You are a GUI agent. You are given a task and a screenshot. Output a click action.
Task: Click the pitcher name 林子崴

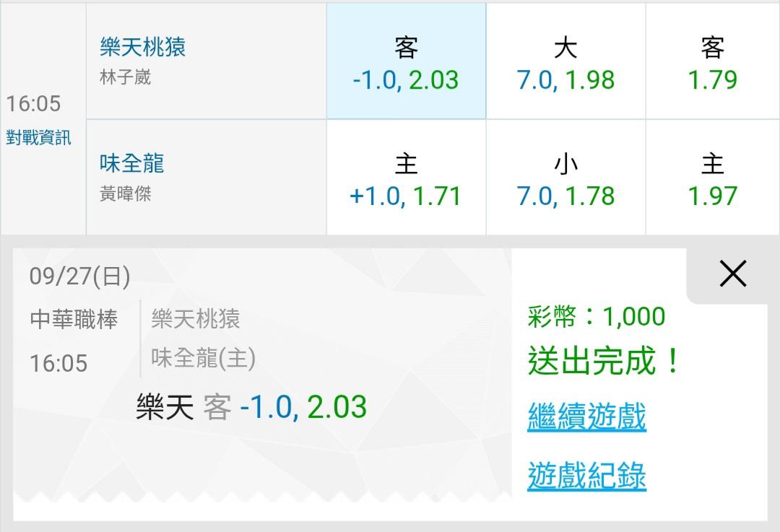(126, 77)
